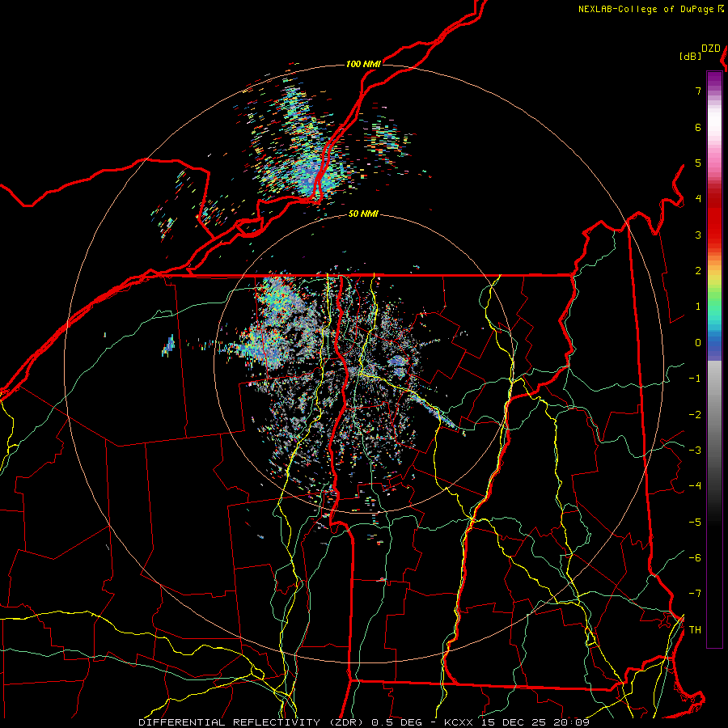Pick the -1 legend tick label
This screenshot has height=728, width=728.
[x=695, y=379]
